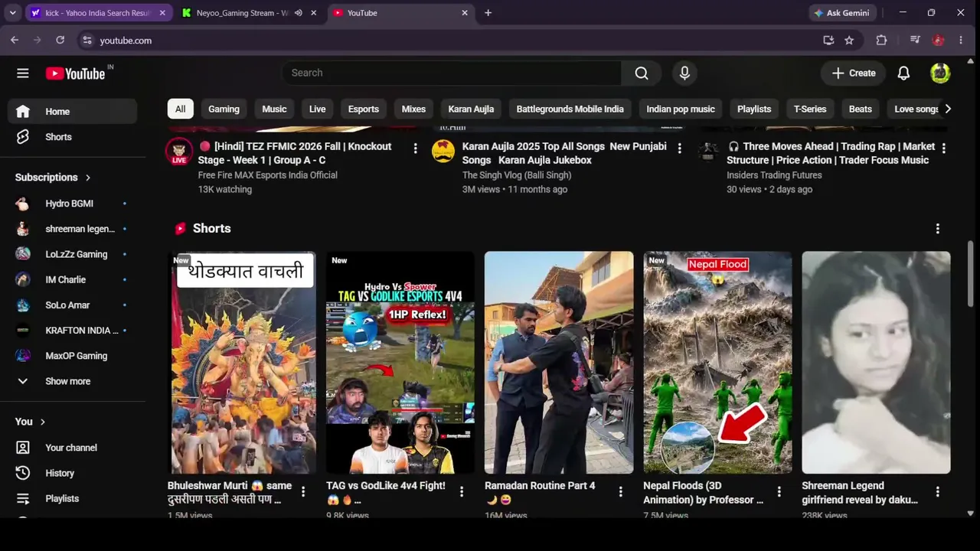Screen dimensions: 980x551
Task: Open the notifications bell
Action: pos(903,73)
